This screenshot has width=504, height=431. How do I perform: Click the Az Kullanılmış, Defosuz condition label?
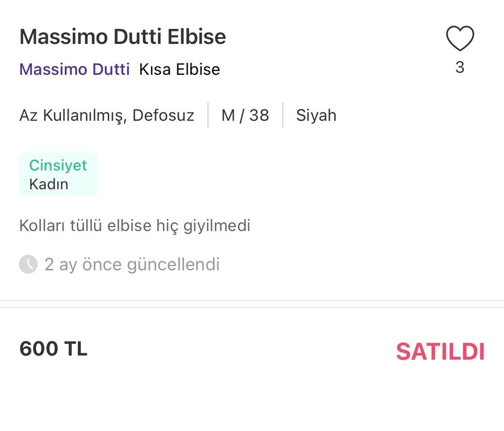pos(107,115)
